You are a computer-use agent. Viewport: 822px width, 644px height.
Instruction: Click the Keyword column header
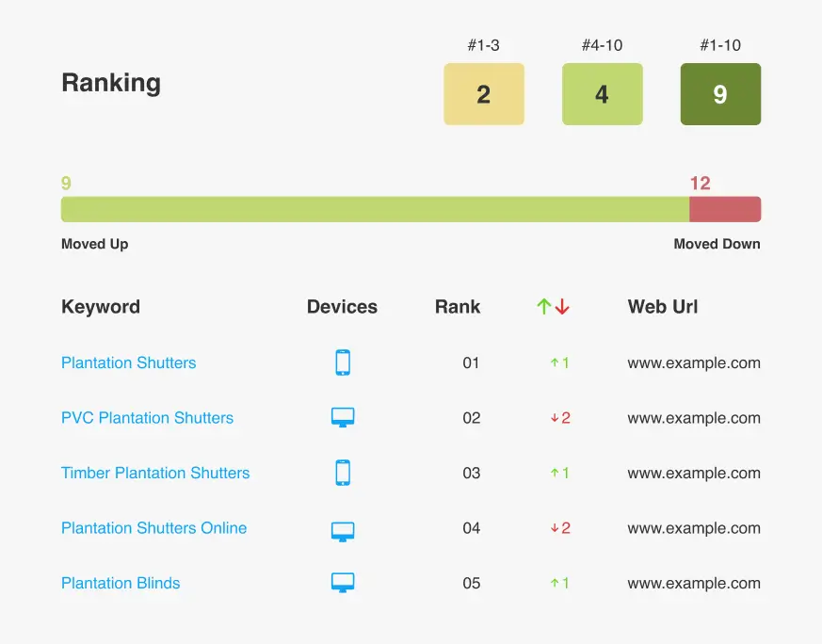pyautogui.click(x=101, y=307)
